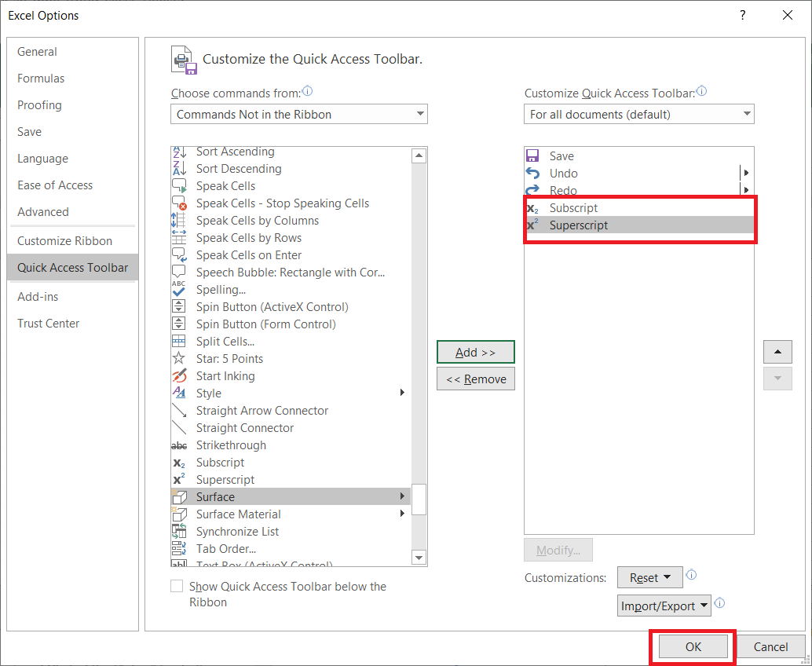This screenshot has height=666, width=812.
Task: Open the For all documents dropdown
Action: pyautogui.click(x=638, y=114)
